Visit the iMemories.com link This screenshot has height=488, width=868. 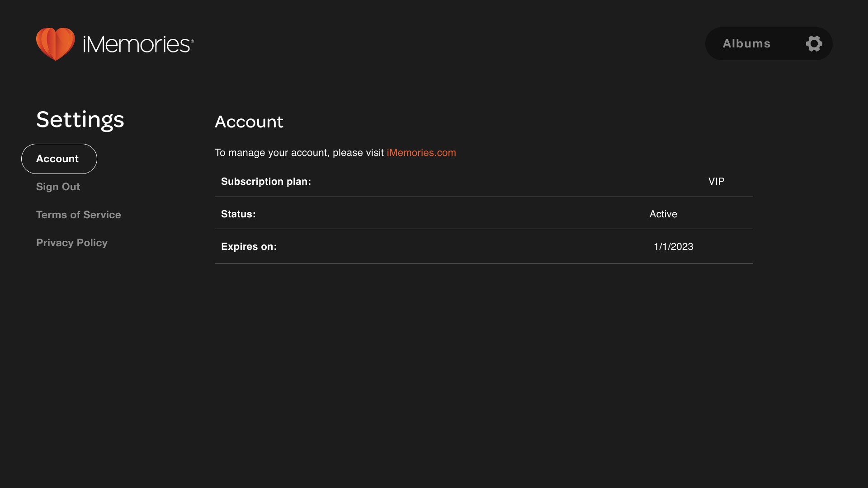421,152
